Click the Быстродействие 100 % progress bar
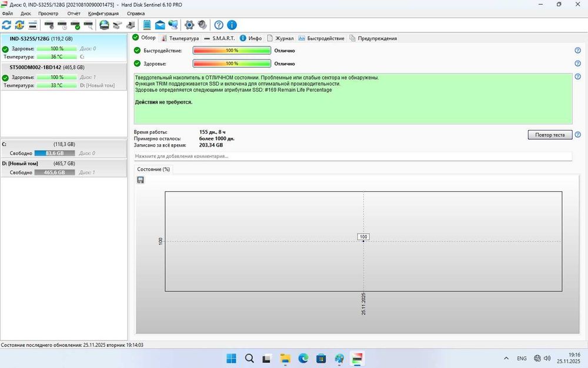 click(x=232, y=50)
